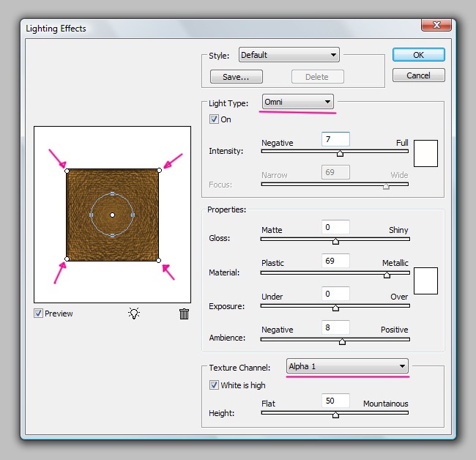Viewport: 476px width, 460px height.
Task: Click the top-left corner handle of preview image
Action: 67,171
